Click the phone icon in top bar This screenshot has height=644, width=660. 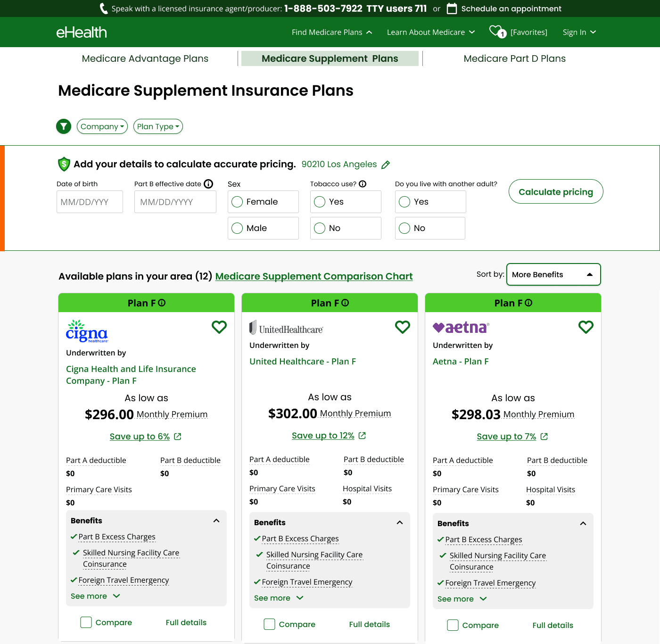pos(104,8)
